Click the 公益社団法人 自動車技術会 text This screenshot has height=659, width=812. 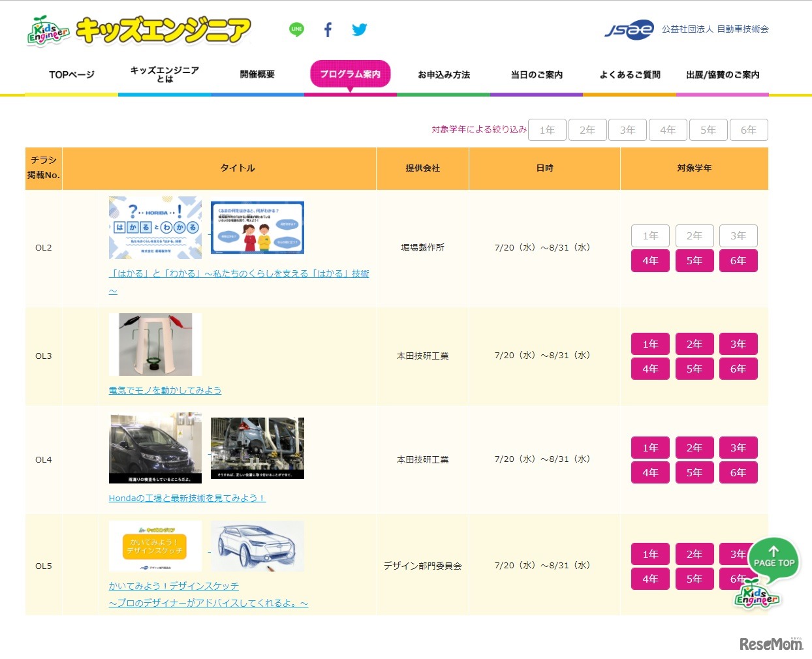click(x=715, y=29)
